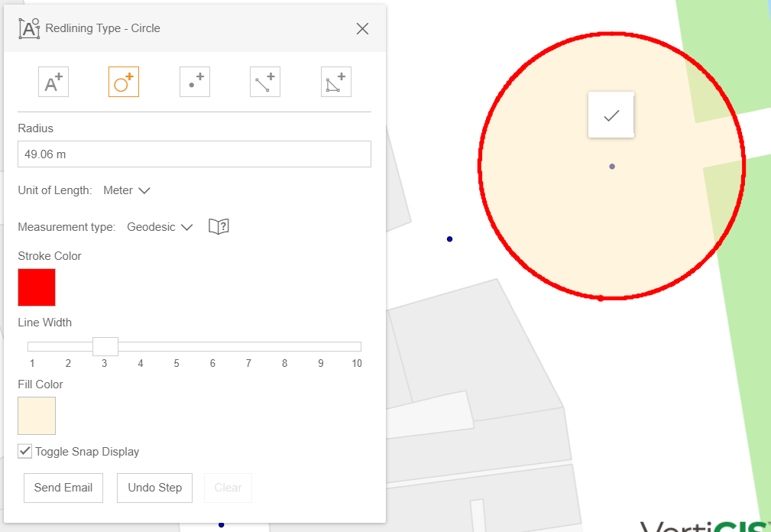Select the Line redlining tool
The image size is (771, 532).
coord(264,82)
